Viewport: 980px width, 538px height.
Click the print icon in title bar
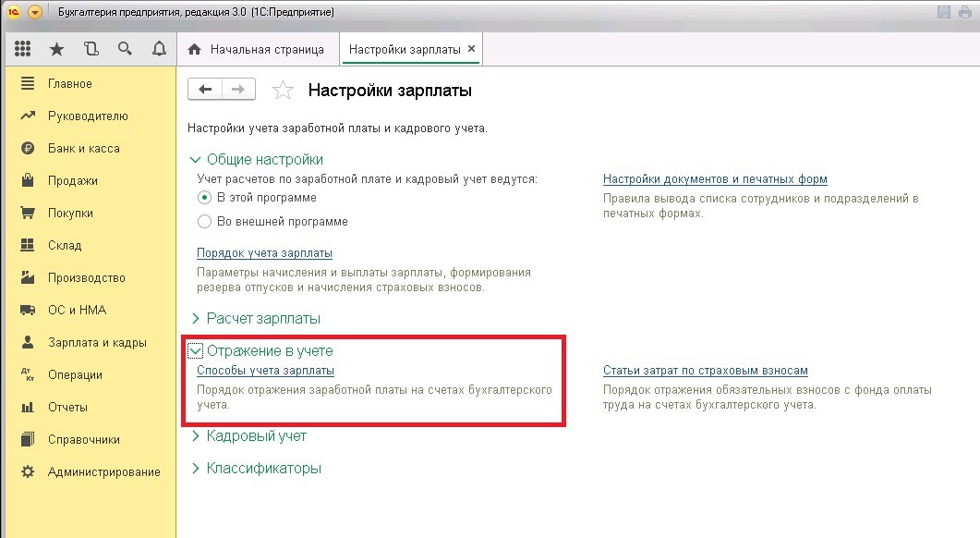[965, 12]
